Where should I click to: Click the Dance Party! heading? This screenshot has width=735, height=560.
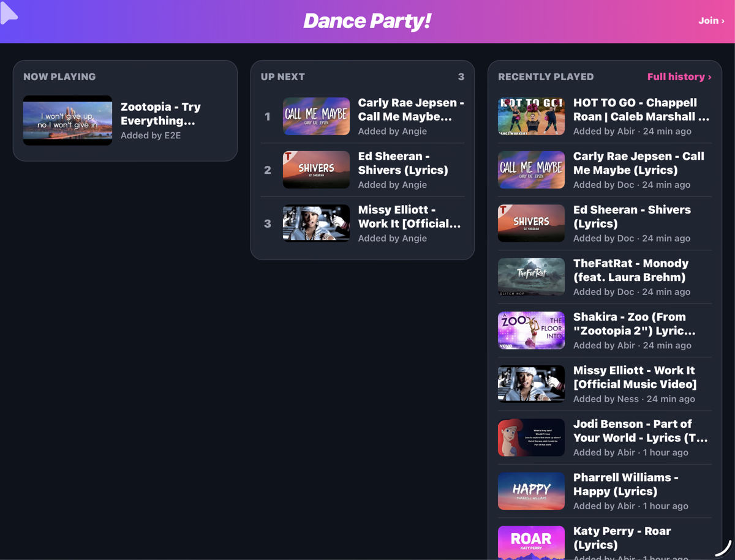tap(367, 21)
